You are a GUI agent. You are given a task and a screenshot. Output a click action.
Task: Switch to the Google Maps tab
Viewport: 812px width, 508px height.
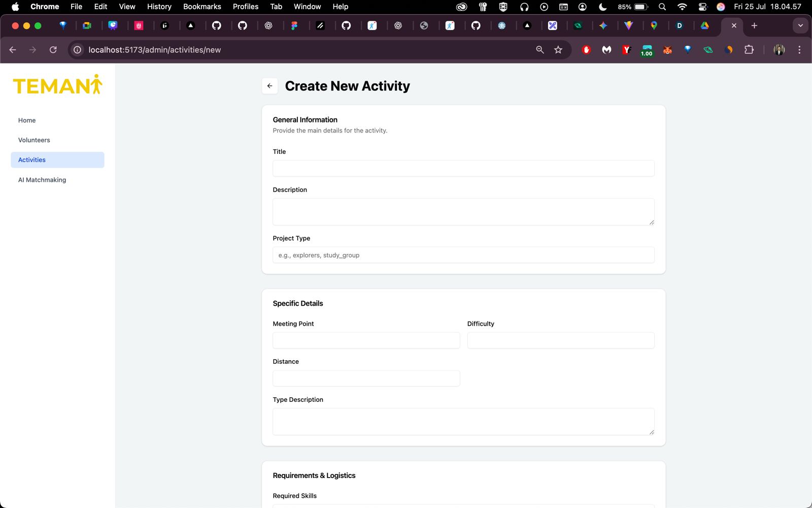[654, 25]
